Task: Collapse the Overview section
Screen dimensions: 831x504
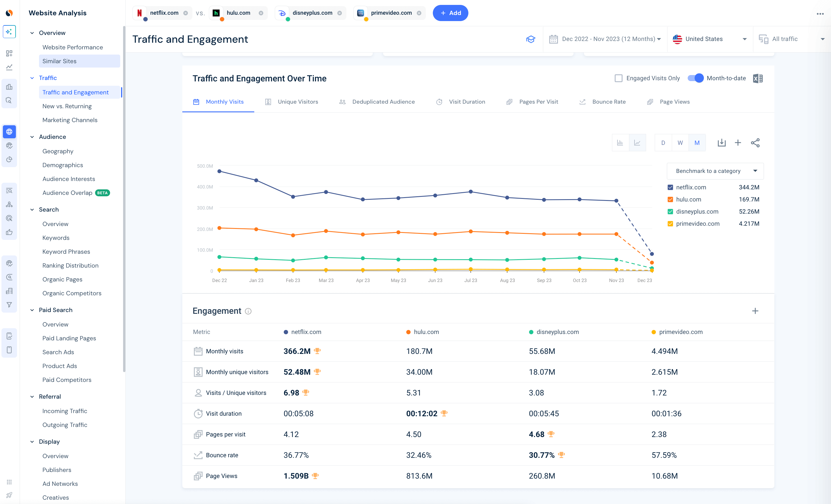Action: (32, 33)
